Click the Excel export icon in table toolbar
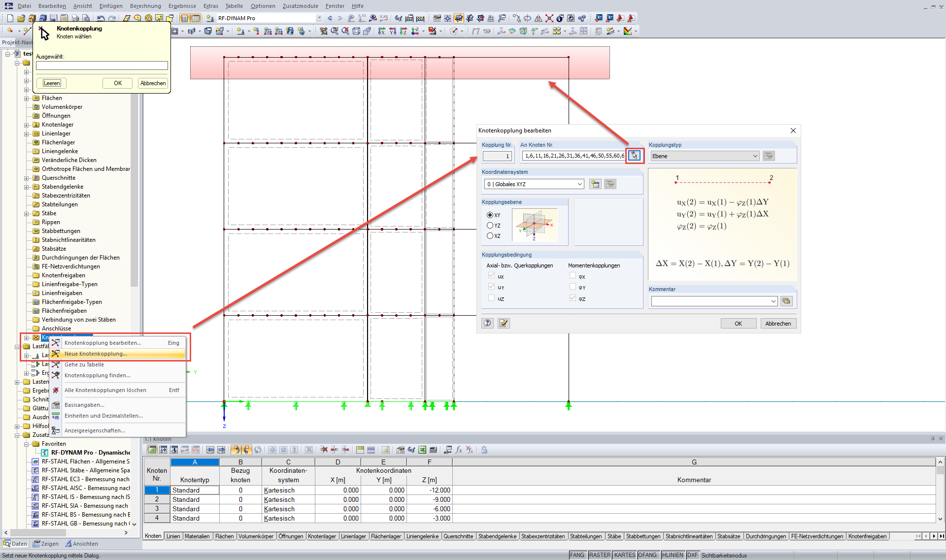Image resolution: width=946 pixels, height=560 pixels. [422, 450]
